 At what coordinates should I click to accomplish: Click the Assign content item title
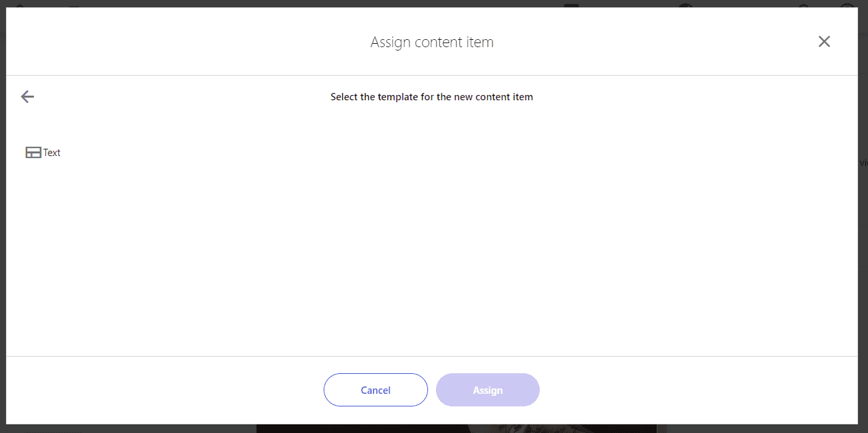click(432, 43)
